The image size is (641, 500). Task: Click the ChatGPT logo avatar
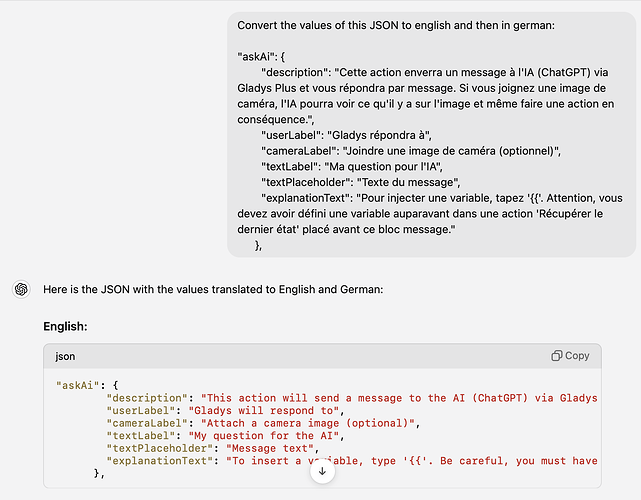21,289
